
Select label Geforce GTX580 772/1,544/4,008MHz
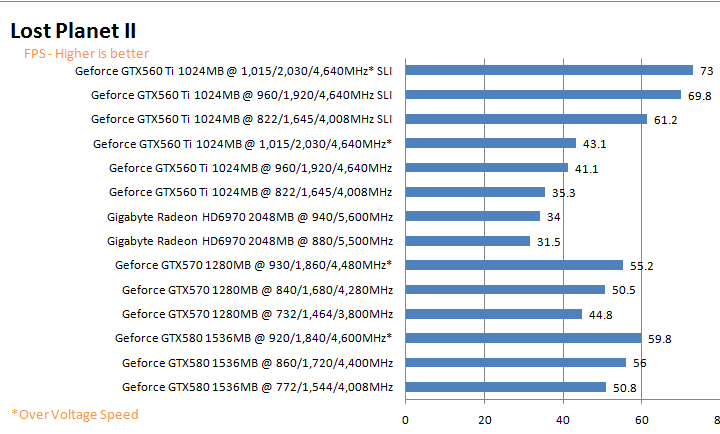pos(258,387)
